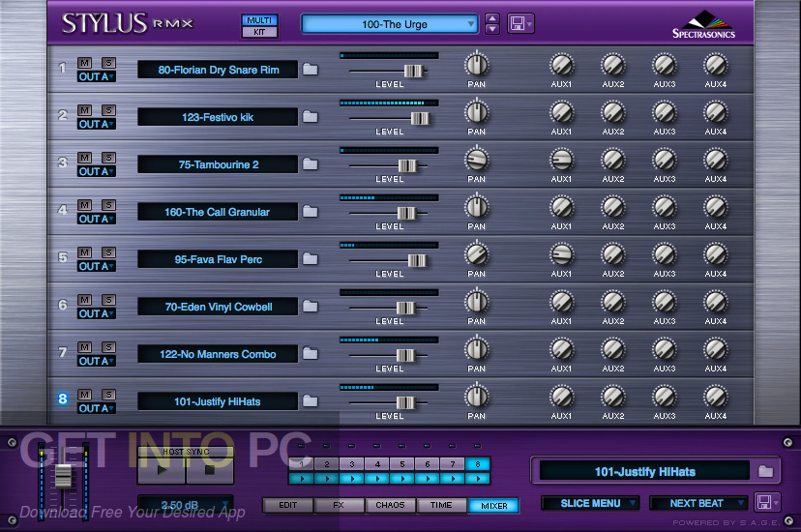The width and height of the screenshot is (801, 532).
Task: Click the PAN knob on part 1
Action: click(x=477, y=65)
